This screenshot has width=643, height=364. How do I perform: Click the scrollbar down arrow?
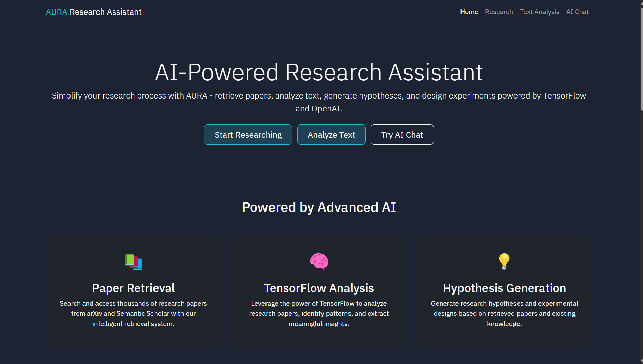641,361
